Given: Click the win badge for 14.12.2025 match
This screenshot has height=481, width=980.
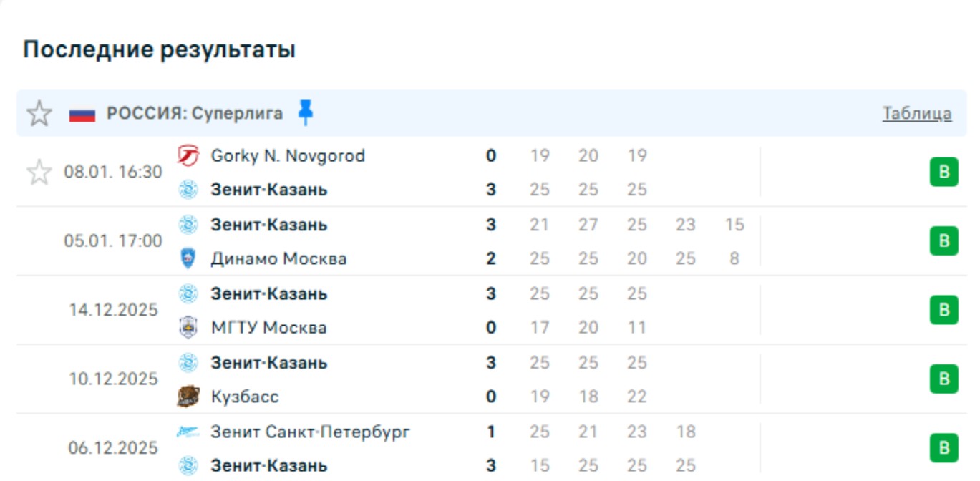Looking at the screenshot, I should tap(943, 310).
